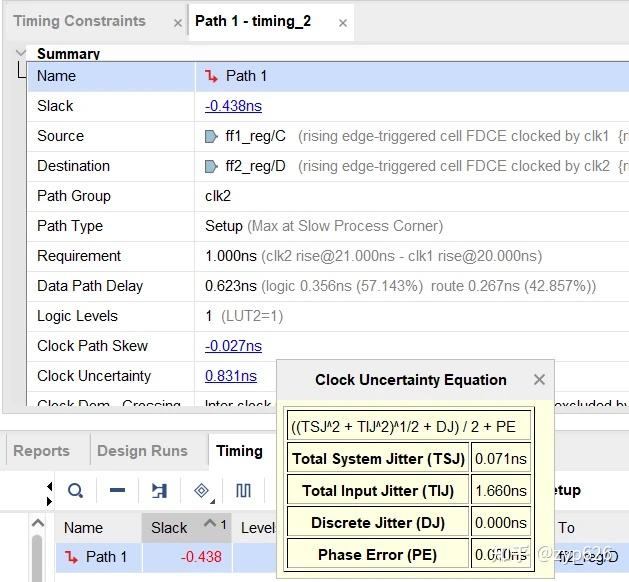
Task: Open the Reports tab
Action: click(42, 451)
